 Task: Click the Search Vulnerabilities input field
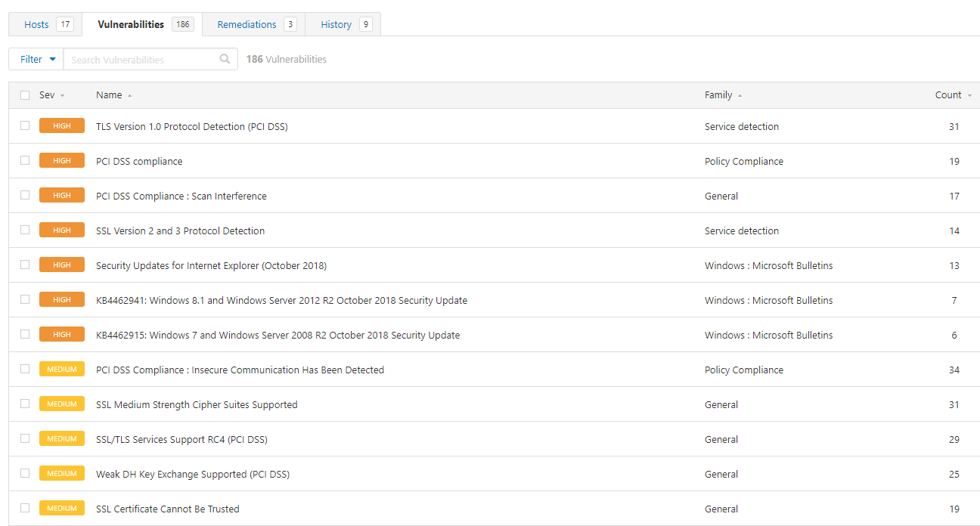tap(140, 60)
